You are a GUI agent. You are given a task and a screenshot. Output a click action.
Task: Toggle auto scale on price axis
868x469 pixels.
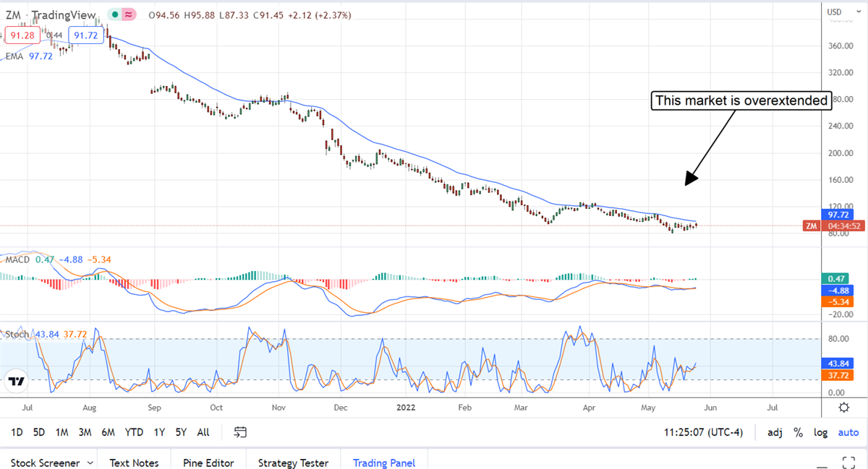click(848, 432)
